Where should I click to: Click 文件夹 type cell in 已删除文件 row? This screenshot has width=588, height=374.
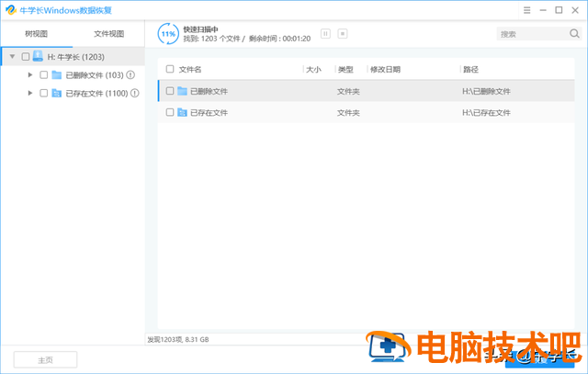pos(348,91)
